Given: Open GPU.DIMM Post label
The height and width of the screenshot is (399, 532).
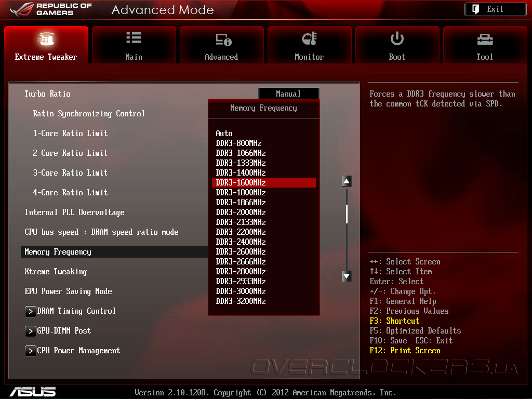Looking at the screenshot, I should click(x=64, y=331).
